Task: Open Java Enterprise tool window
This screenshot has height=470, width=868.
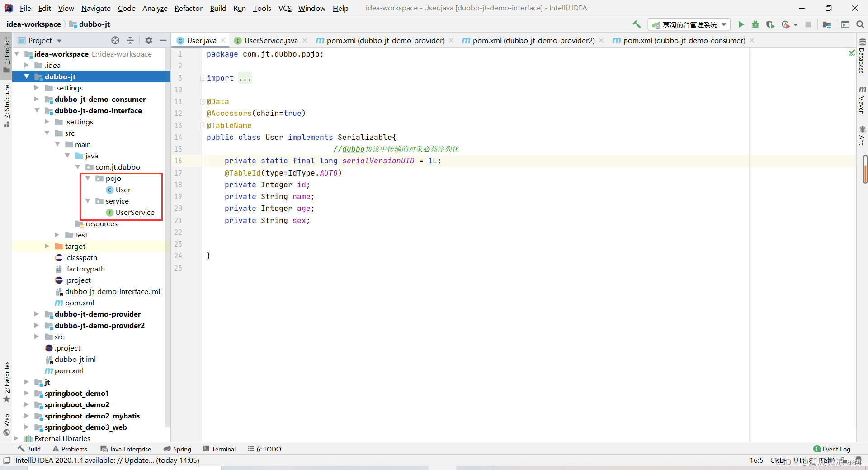Action: (126, 449)
